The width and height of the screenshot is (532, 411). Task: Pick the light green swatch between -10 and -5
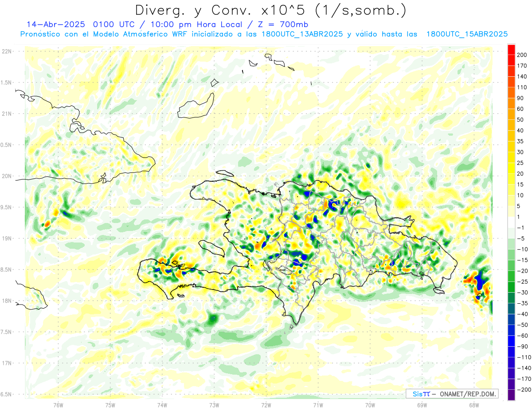511,243
